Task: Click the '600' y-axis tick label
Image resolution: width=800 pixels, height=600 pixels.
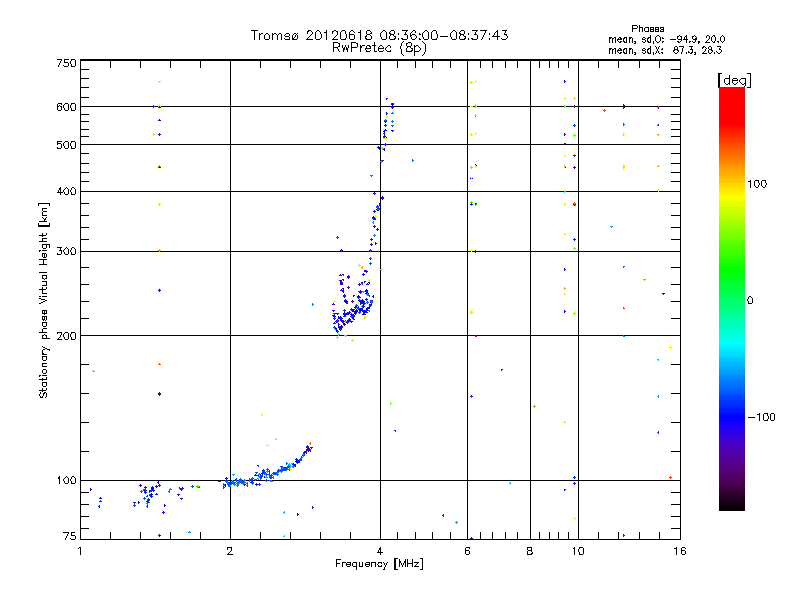Action: point(67,107)
